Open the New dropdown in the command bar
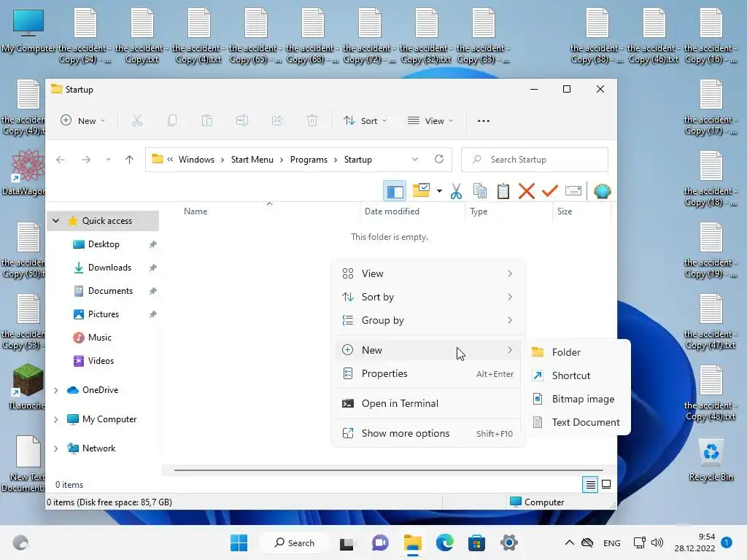747x560 pixels. coord(83,121)
